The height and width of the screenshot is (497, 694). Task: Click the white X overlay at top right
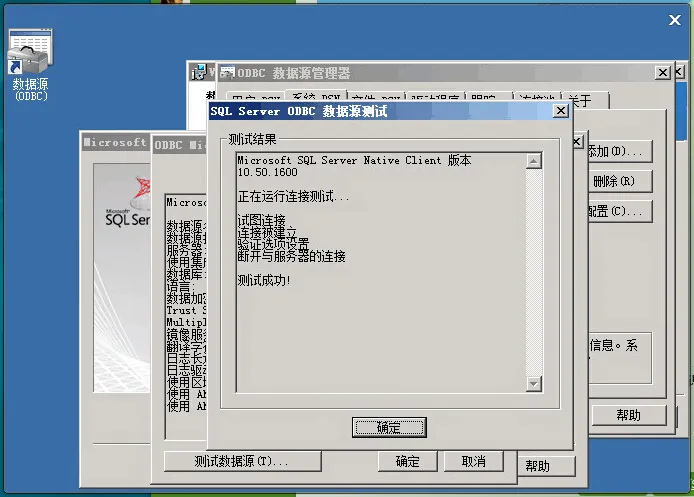coord(675,20)
